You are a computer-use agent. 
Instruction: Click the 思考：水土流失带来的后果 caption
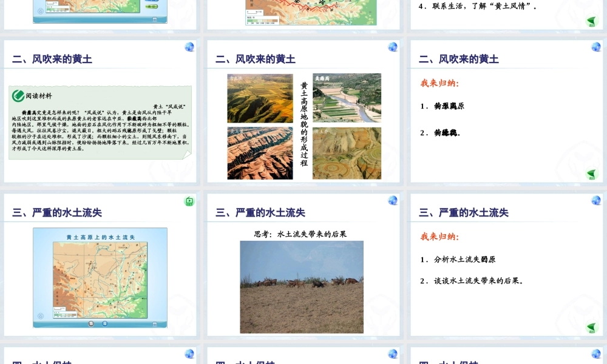click(x=300, y=234)
